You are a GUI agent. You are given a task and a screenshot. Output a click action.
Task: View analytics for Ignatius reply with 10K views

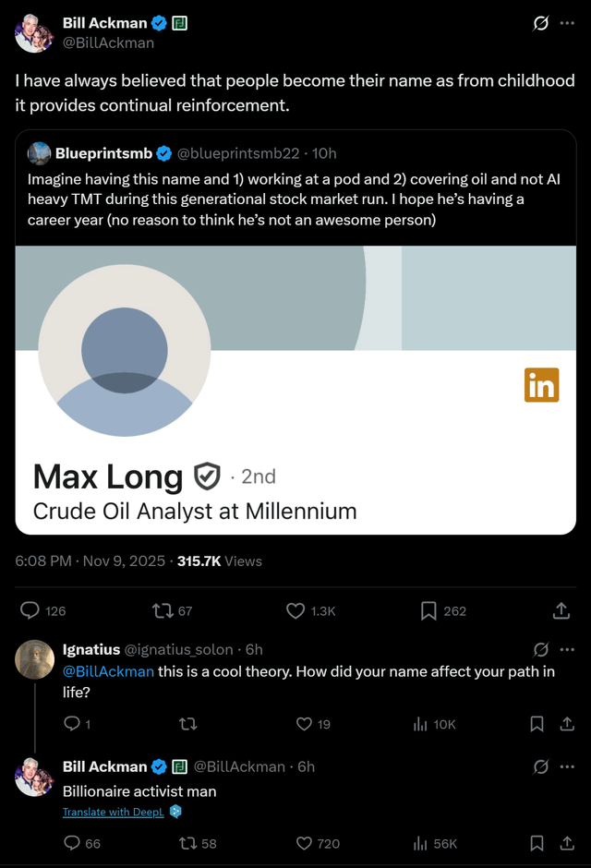pos(434,724)
